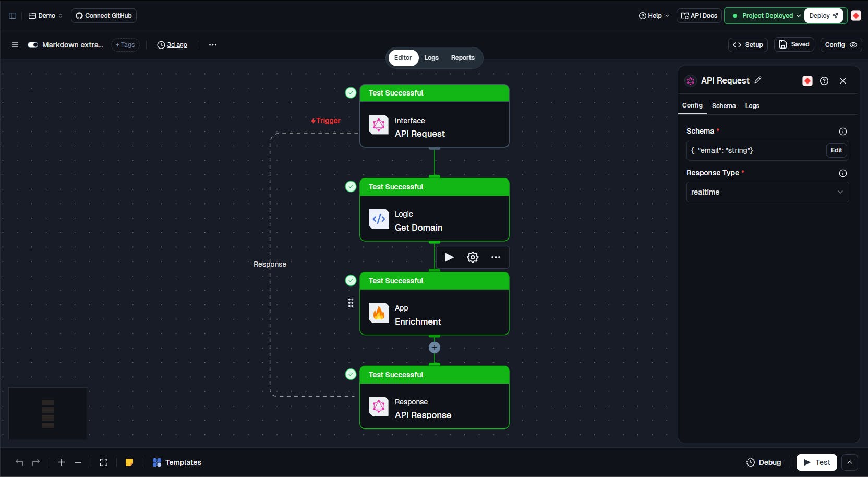The image size is (868, 477).
Task: Click the fullscreen fit-view icon
Action: 104,462
